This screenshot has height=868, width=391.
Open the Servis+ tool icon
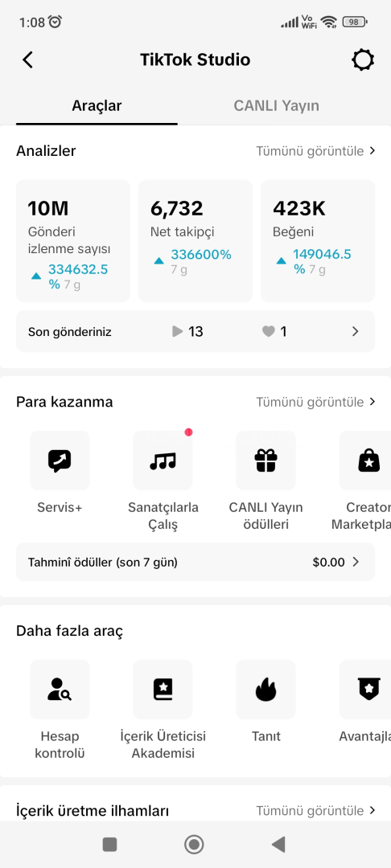(60, 461)
